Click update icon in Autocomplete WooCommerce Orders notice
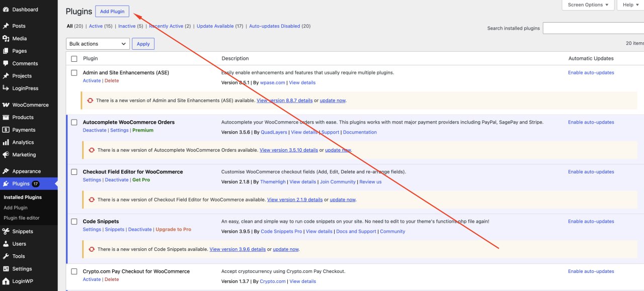This screenshot has height=291, width=644. point(92,150)
